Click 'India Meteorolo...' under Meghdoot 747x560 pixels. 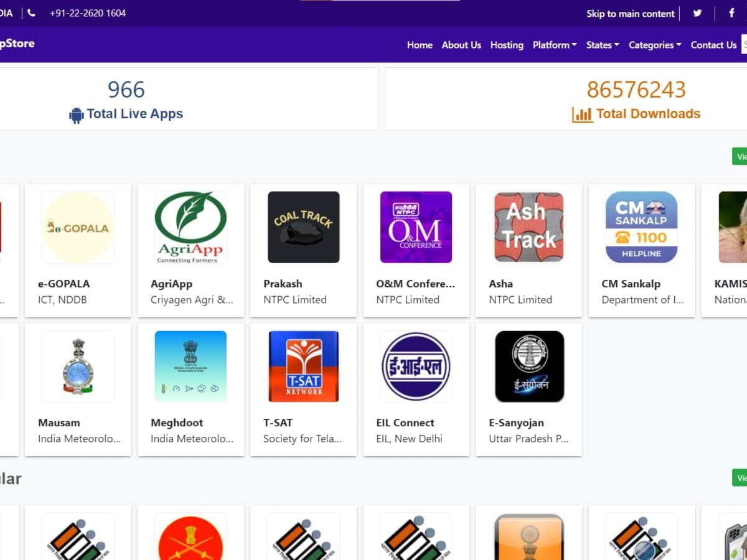tap(192, 439)
